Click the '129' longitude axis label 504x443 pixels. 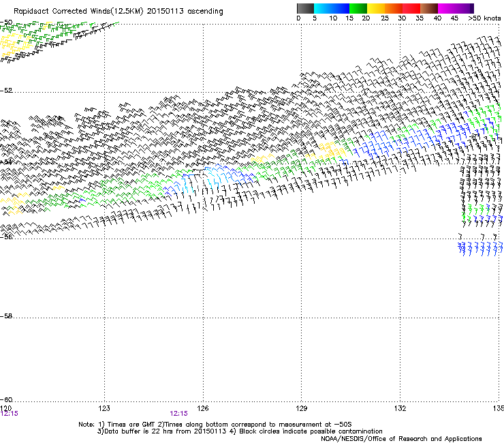click(x=301, y=408)
